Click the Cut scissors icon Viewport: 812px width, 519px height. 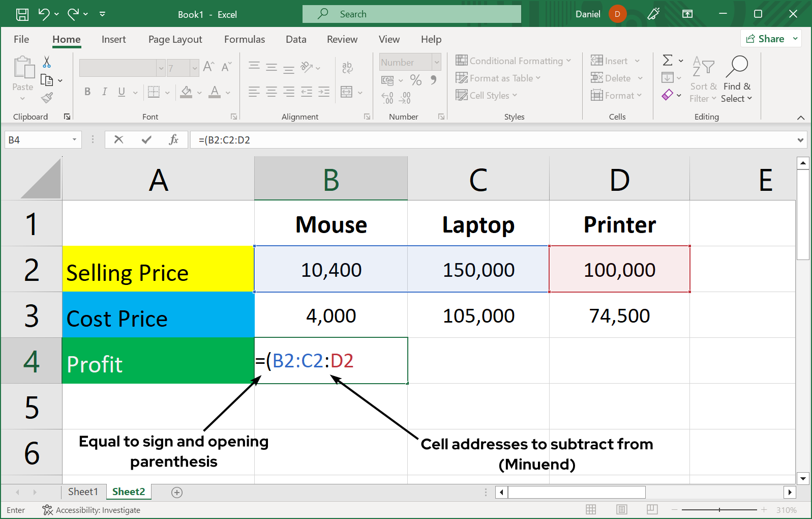point(47,62)
